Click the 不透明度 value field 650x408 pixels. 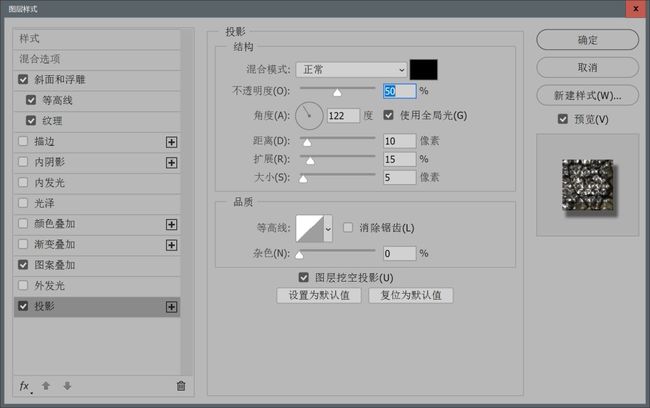coord(400,91)
